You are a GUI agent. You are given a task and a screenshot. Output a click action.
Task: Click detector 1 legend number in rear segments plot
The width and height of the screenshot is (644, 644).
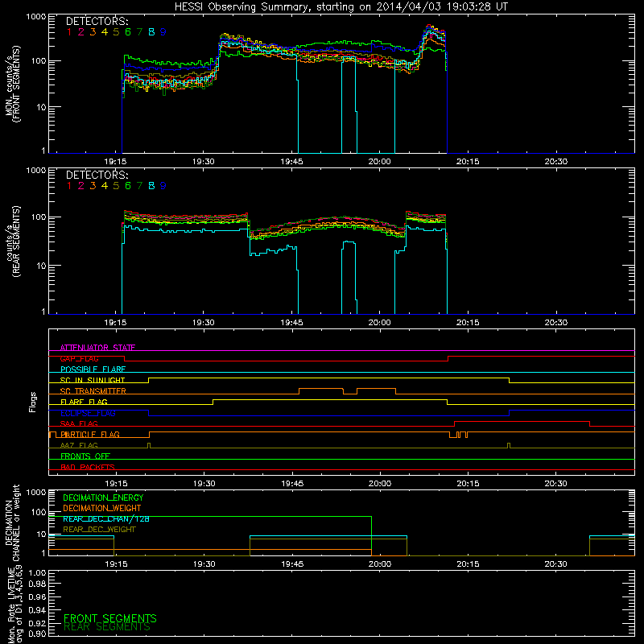click(x=69, y=186)
